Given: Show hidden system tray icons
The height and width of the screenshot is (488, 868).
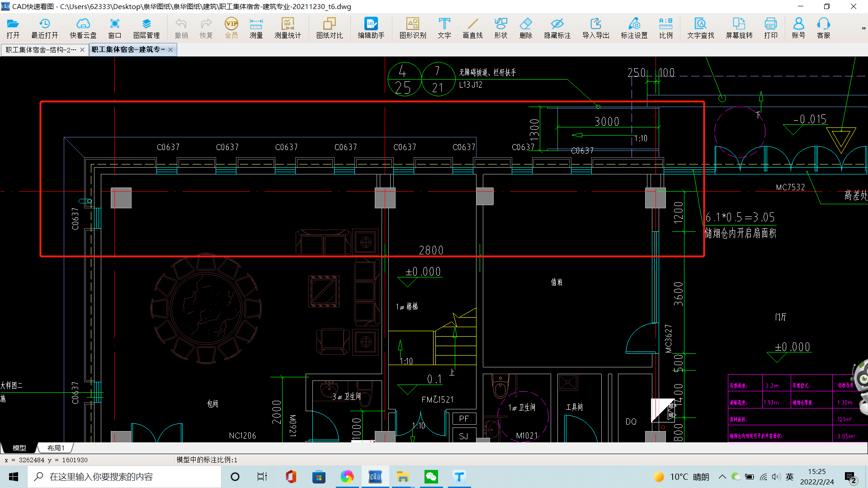Looking at the screenshot, I should point(722,477).
